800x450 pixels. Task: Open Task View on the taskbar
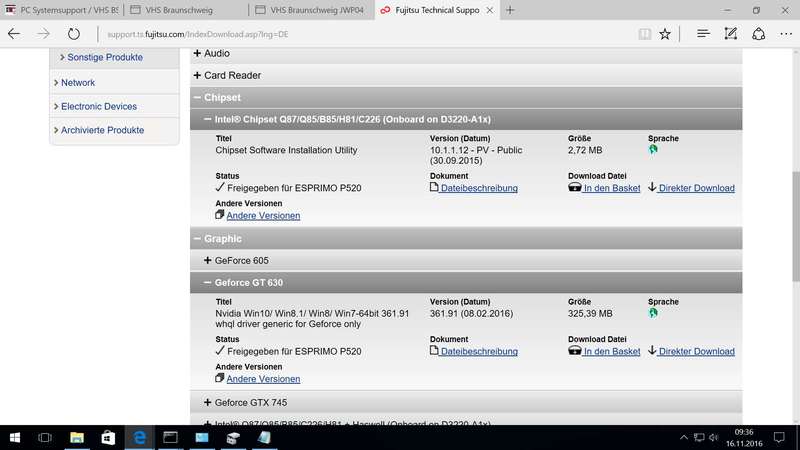click(x=45, y=438)
